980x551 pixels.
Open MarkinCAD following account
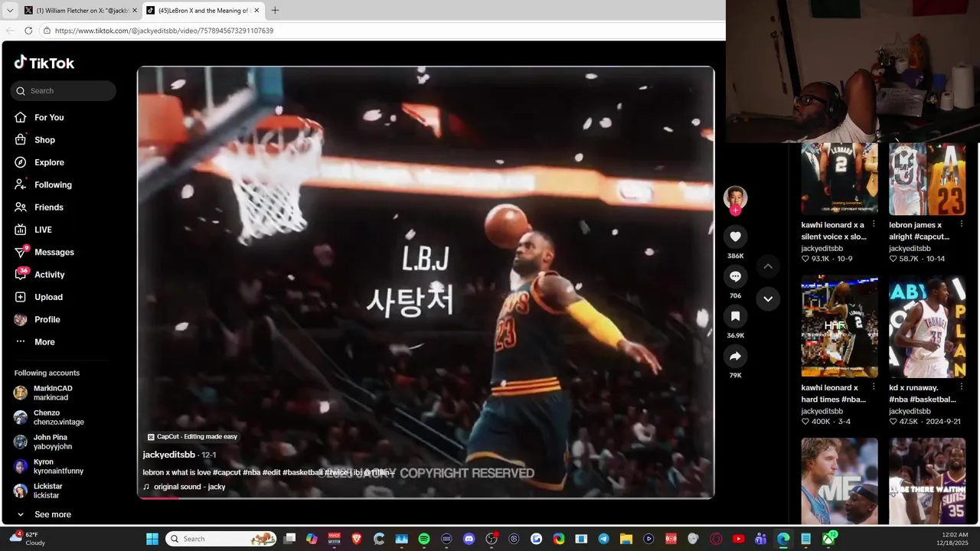pyautogui.click(x=53, y=393)
